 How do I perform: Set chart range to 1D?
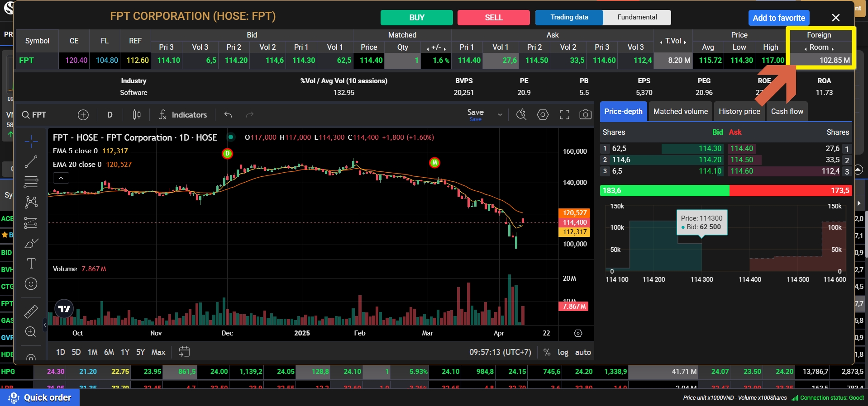[61, 352]
